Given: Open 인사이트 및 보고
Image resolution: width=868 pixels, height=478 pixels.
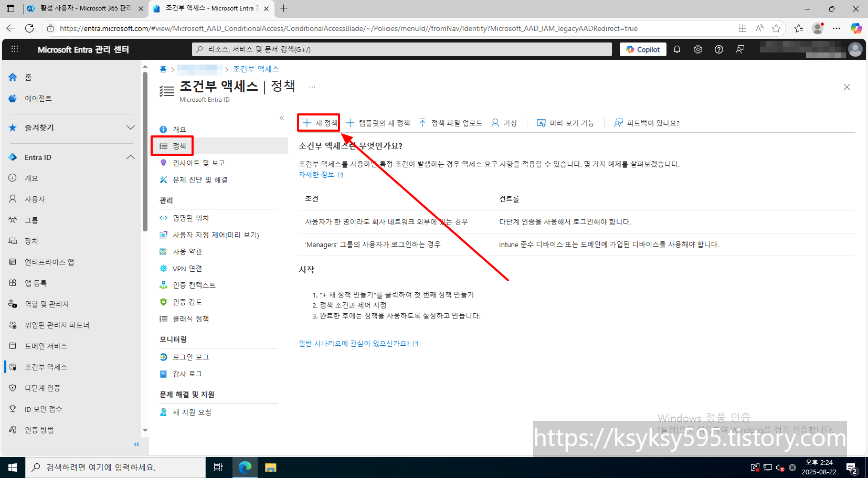Looking at the screenshot, I should 198,163.
